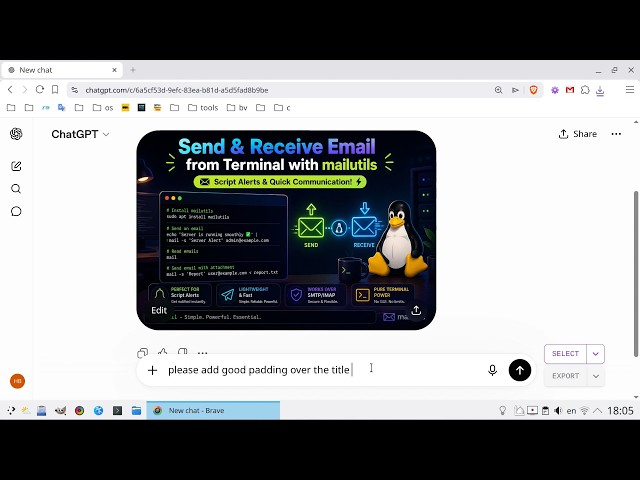
Task: Launch the terminal from the taskbar
Action: click(118, 410)
